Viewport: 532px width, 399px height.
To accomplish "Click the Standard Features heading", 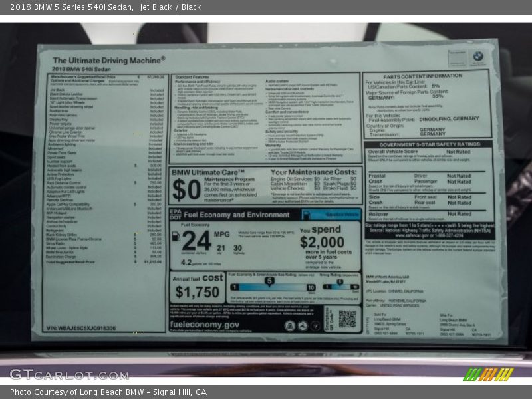I will tap(192, 77).
